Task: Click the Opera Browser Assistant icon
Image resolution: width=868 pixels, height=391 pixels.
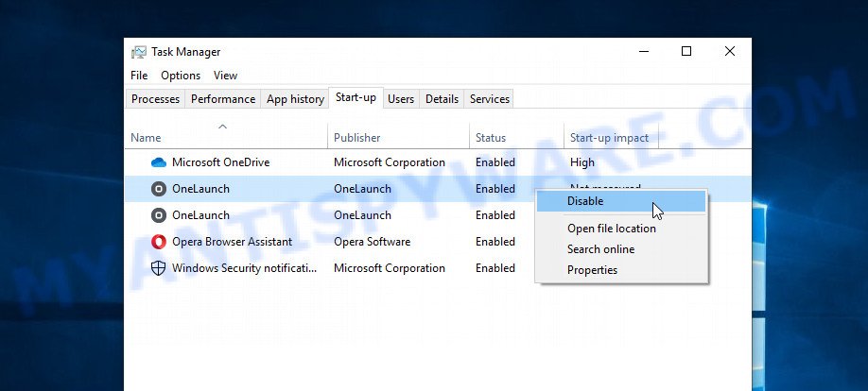Action: coord(158,242)
